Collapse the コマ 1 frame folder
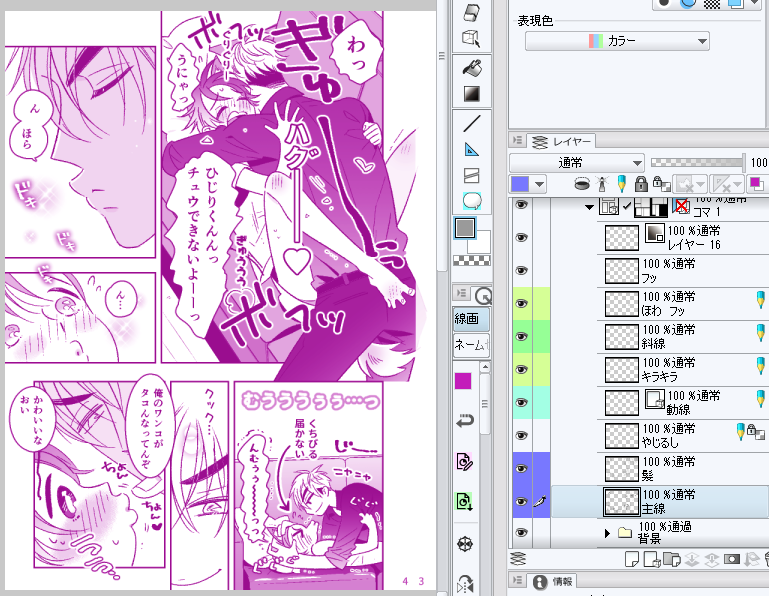 coord(589,207)
